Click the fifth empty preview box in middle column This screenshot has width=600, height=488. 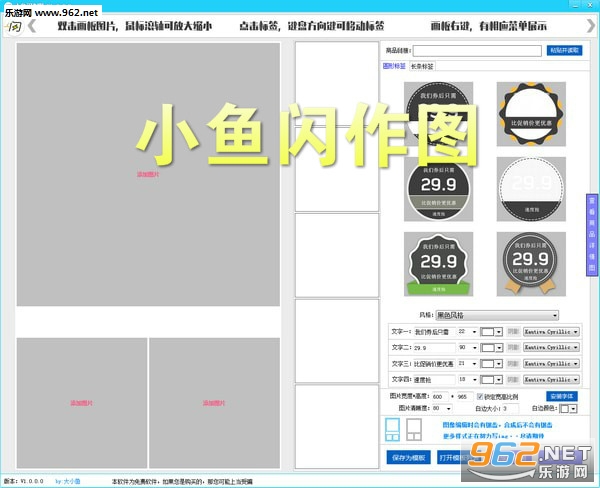click(x=337, y=427)
